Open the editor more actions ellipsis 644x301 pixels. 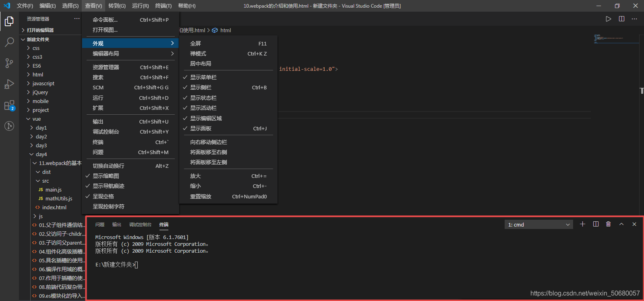pos(634,19)
